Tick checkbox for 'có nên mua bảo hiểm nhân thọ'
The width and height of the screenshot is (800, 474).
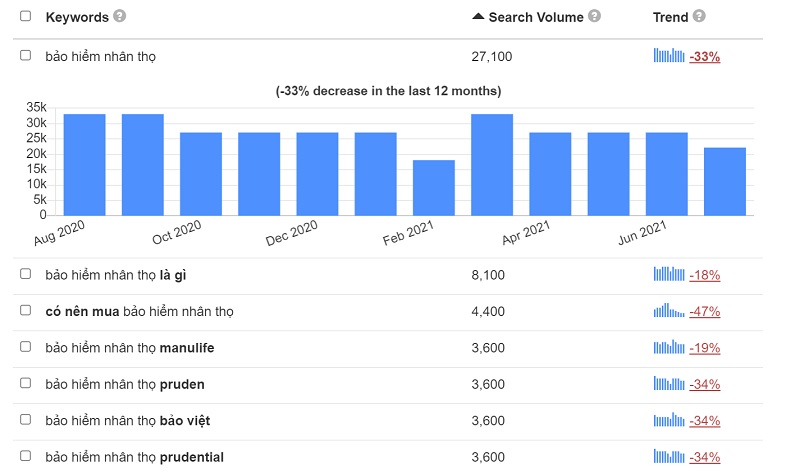coord(26,311)
